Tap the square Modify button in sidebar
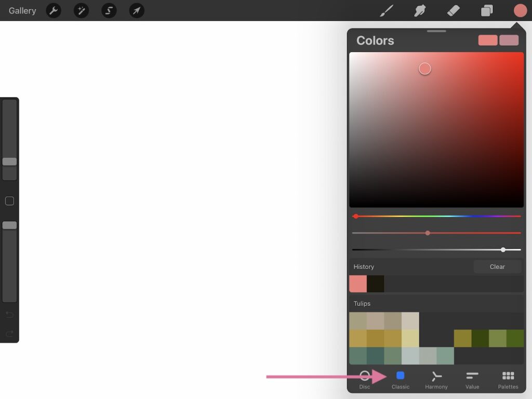 (9, 201)
